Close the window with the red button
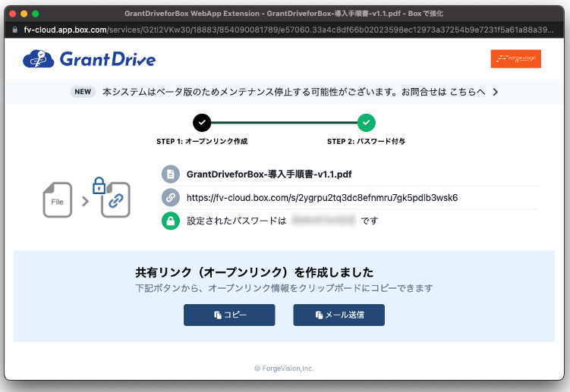570x392 pixels. 12,14
